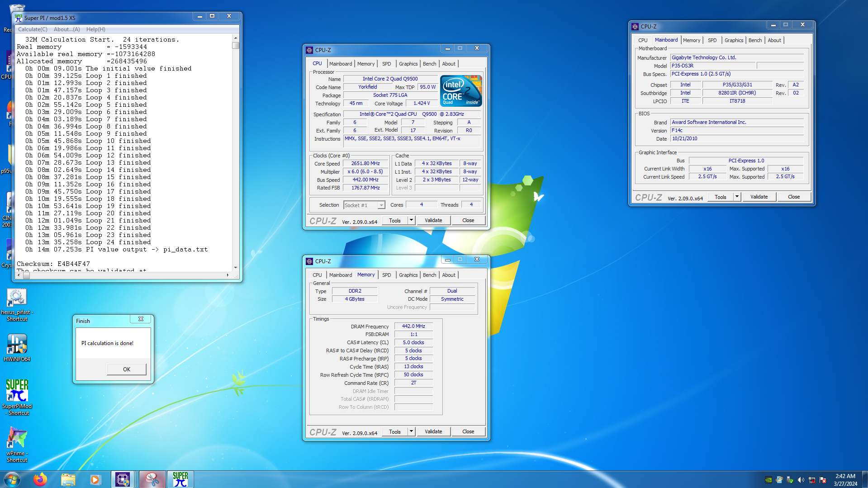Switch to the Bench tab in the CPU-Z CPU window

429,64
